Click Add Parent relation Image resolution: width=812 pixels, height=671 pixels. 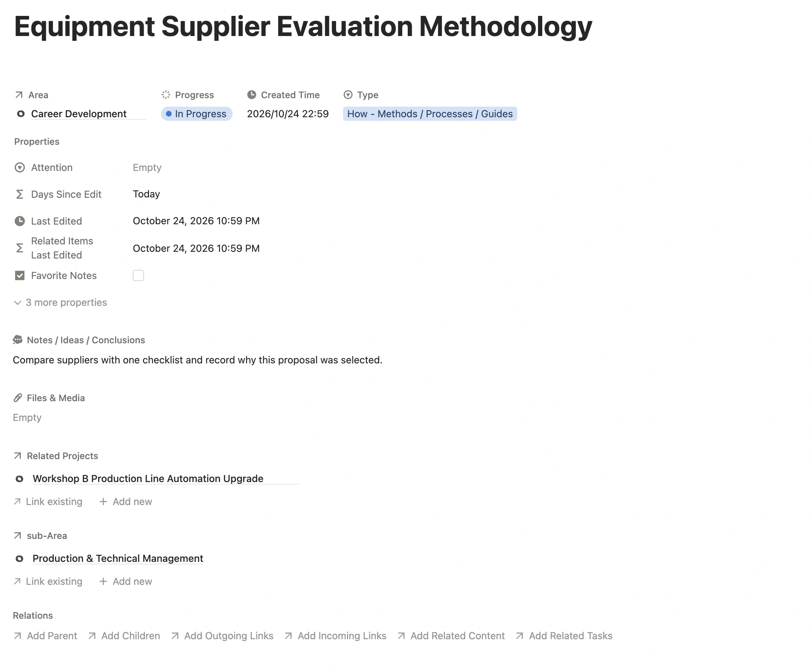click(45, 636)
